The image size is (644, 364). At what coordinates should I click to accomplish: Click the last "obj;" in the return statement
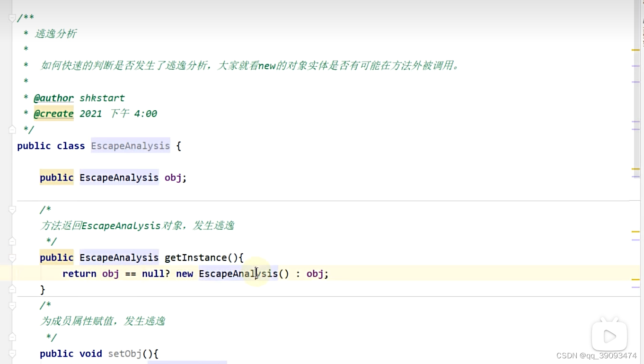tap(318, 274)
